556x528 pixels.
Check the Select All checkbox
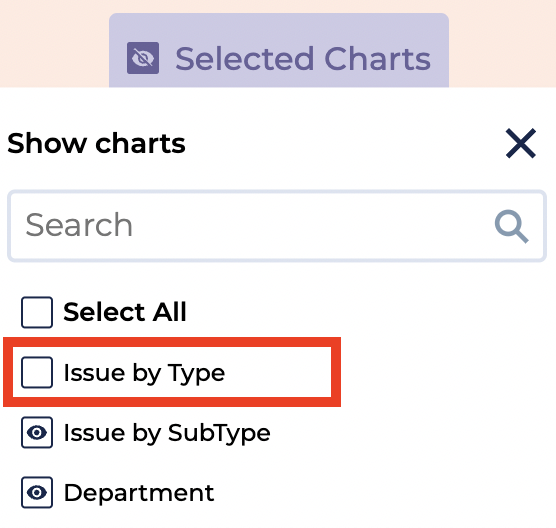point(37,312)
